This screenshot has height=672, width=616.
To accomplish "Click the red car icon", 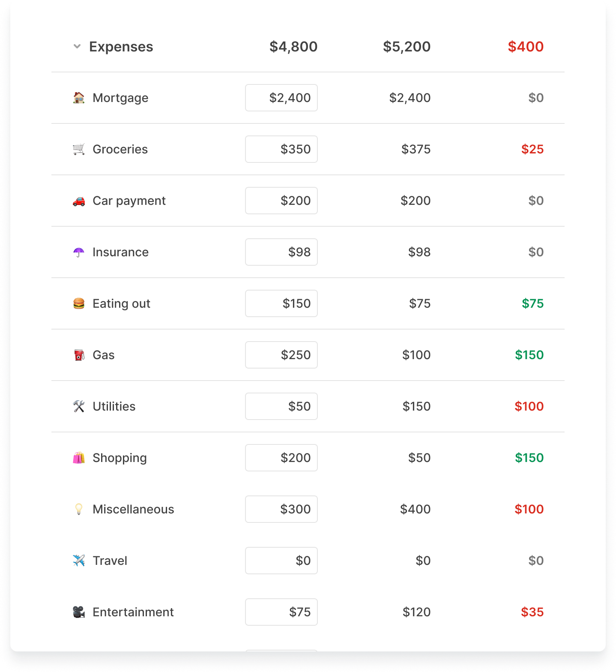I will [x=79, y=201].
